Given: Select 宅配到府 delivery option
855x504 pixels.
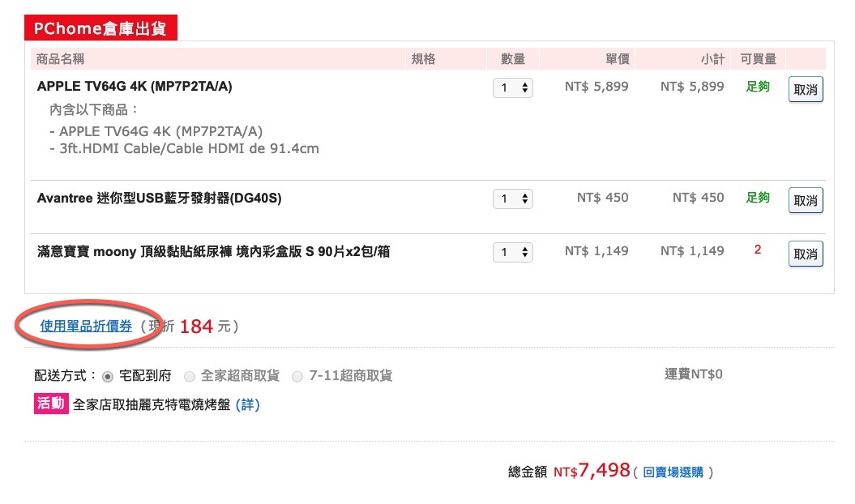Looking at the screenshot, I should [107, 376].
